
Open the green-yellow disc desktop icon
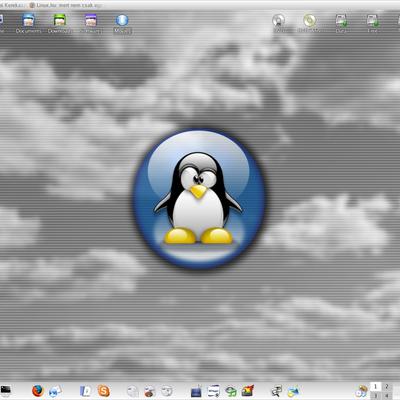pyautogui.click(x=310, y=21)
